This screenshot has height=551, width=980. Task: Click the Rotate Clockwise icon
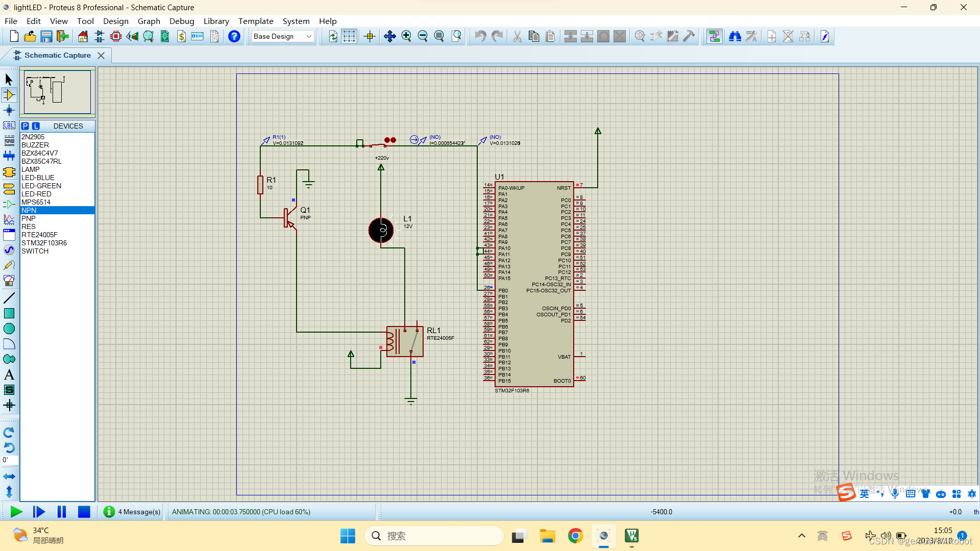[x=9, y=433]
